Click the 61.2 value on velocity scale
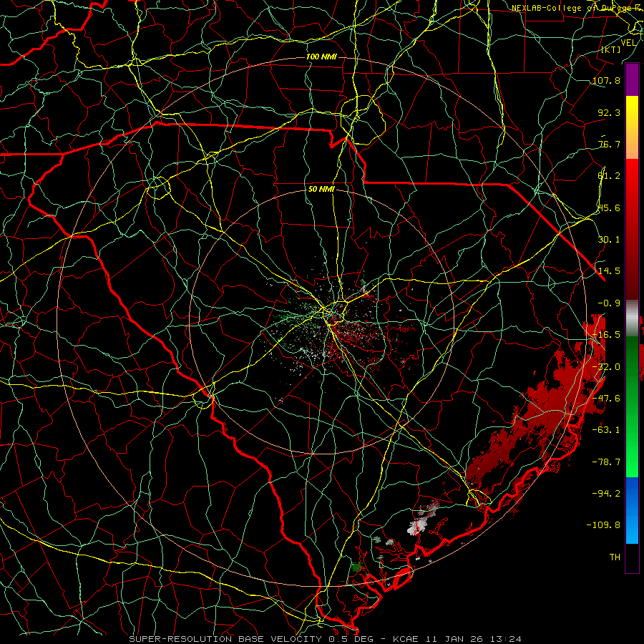The image size is (644, 644). [x=609, y=176]
